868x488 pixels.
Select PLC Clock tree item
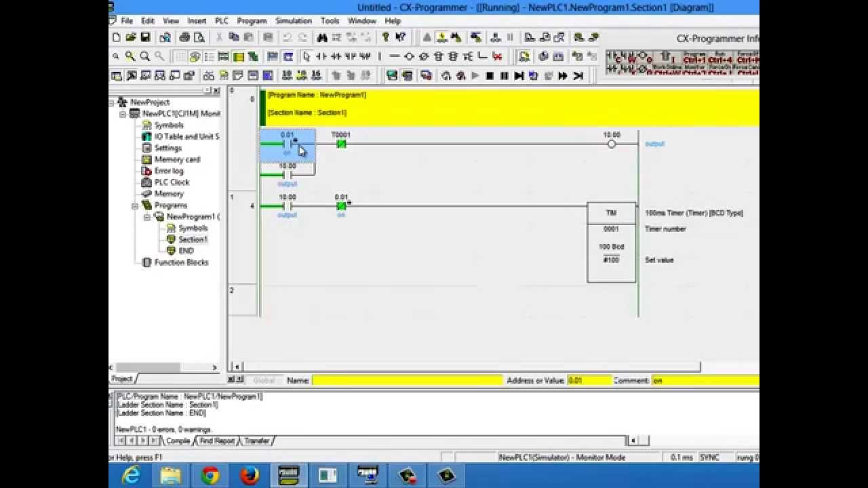[172, 182]
